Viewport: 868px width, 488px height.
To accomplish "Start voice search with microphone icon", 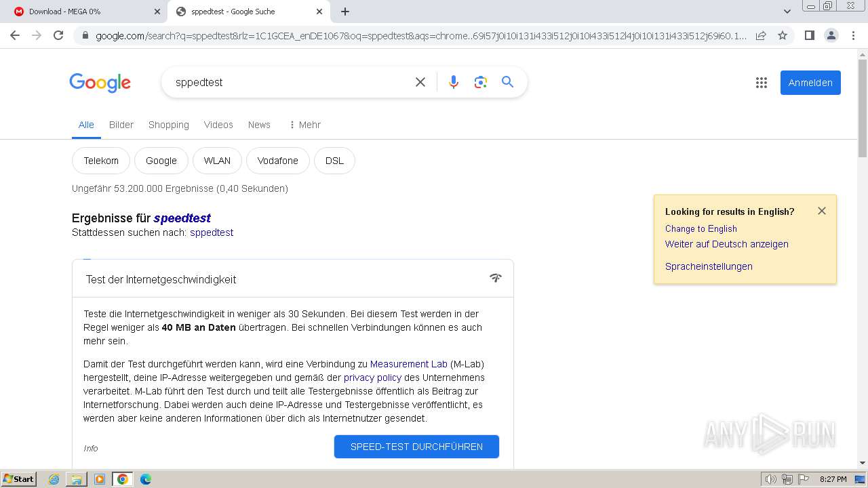I will click(454, 82).
